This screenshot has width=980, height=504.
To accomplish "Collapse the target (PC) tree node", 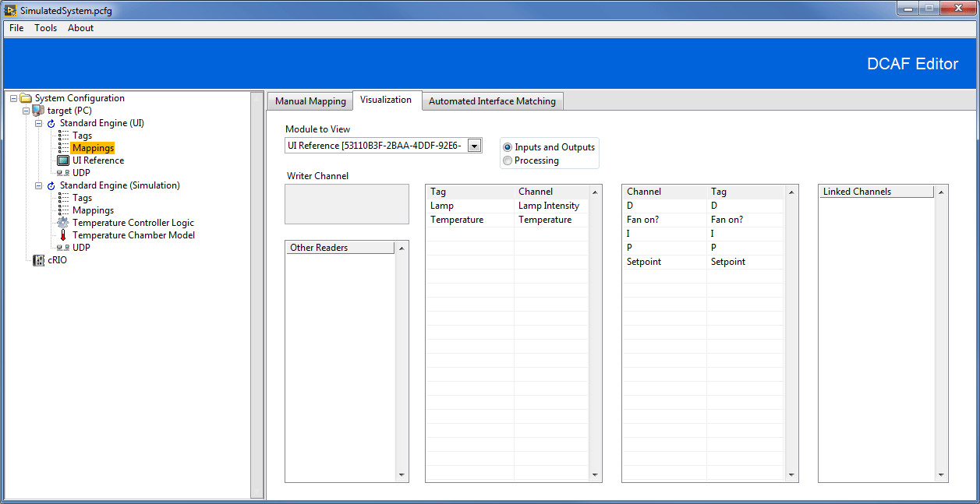I will 26,110.
